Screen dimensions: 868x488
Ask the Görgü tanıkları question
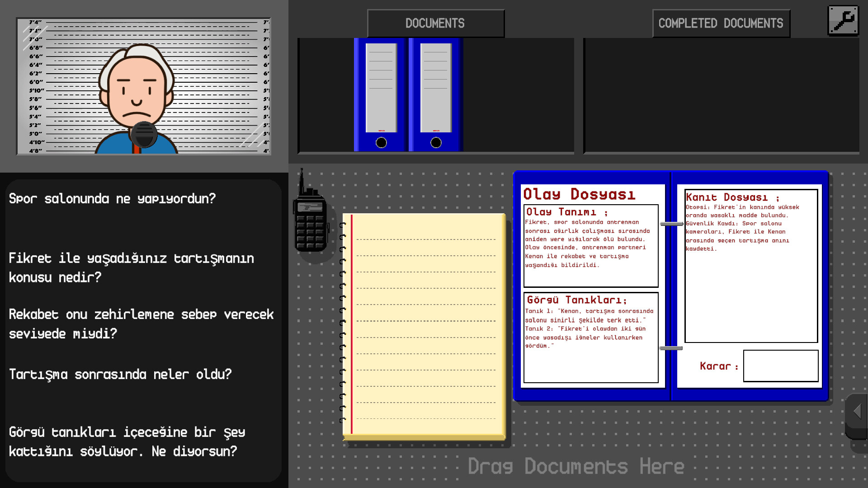[x=127, y=441]
